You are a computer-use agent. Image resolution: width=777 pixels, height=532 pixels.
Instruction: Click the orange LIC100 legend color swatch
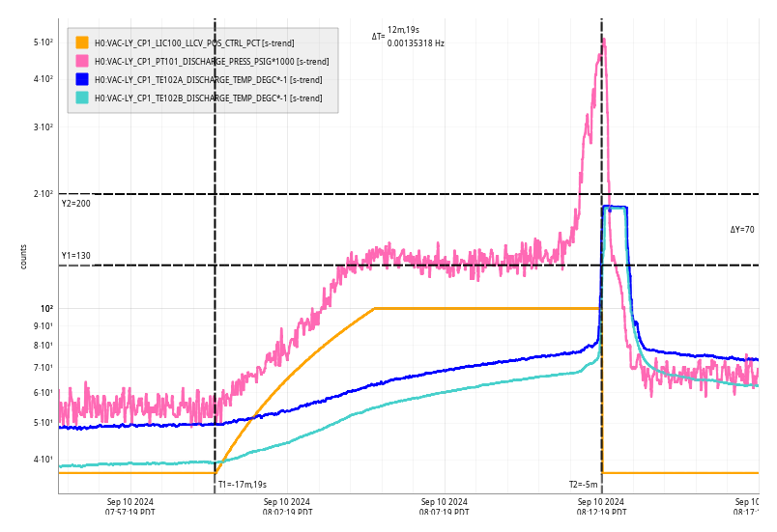click(82, 42)
